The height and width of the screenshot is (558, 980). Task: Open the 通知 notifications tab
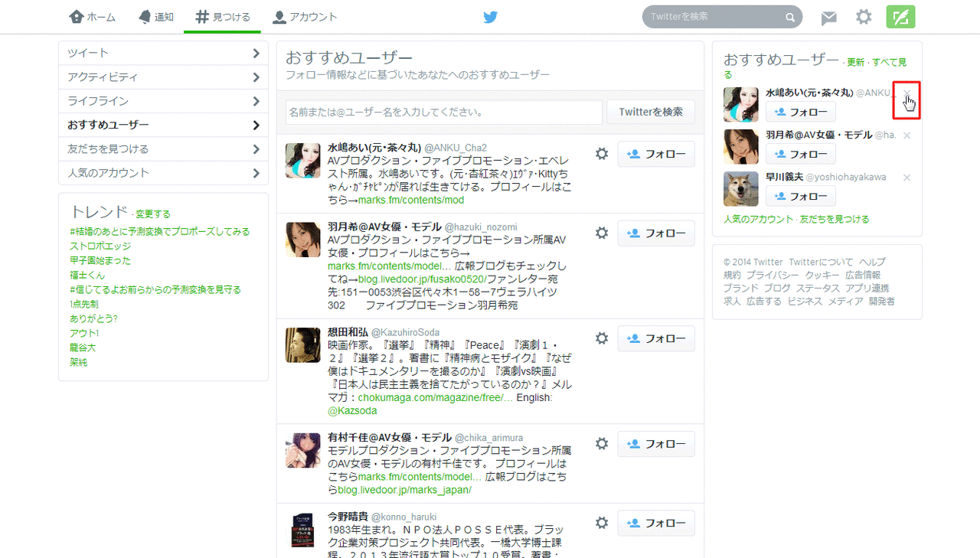point(156,17)
